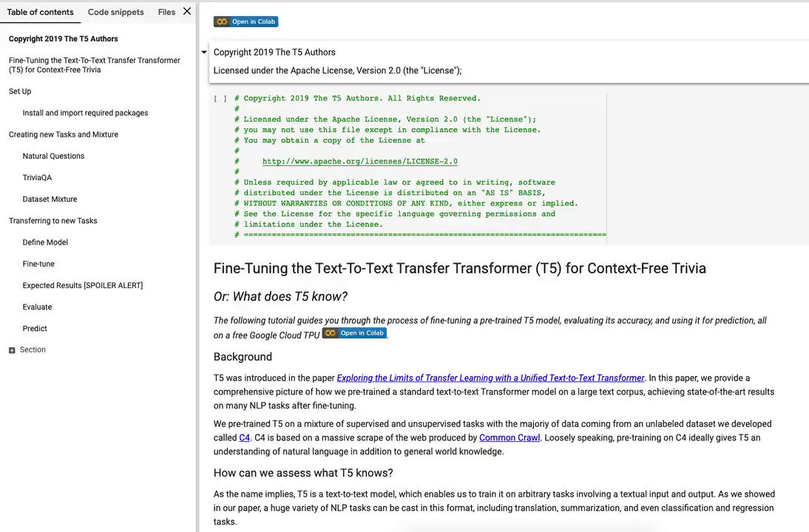Screen dimensions: 809x532
Task: Follow the C4 dataset link
Action: point(245,437)
